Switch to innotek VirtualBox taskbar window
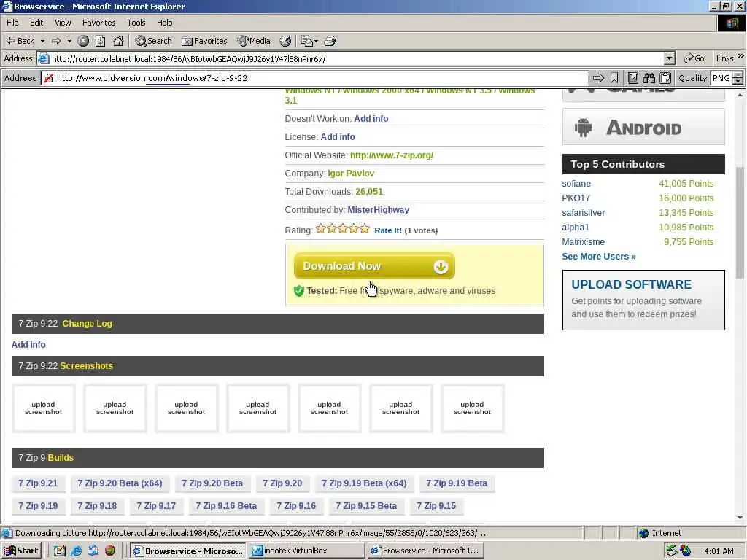747x560 pixels. tap(307, 551)
